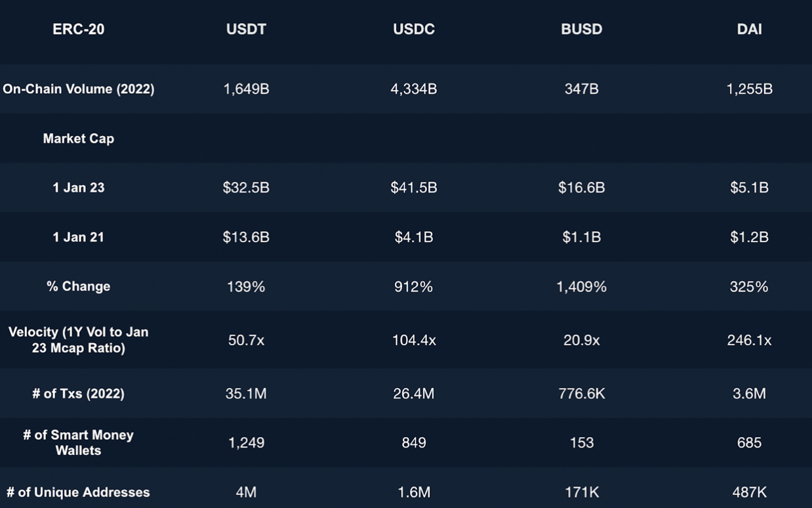The image size is (812, 508).
Task: Select the 1 Jan 21 row label
Action: (79, 237)
